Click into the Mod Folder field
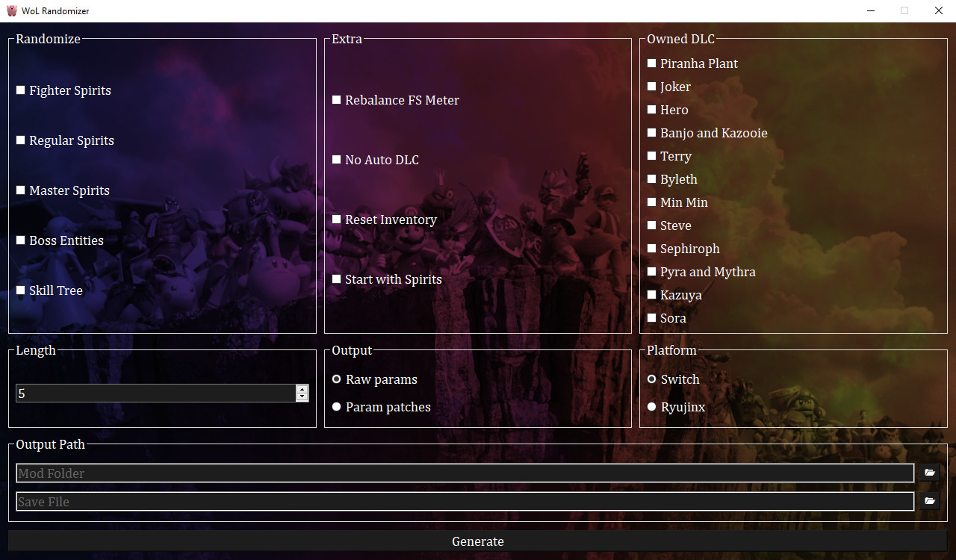The height and width of the screenshot is (560, 956). pyautogui.click(x=465, y=473)
